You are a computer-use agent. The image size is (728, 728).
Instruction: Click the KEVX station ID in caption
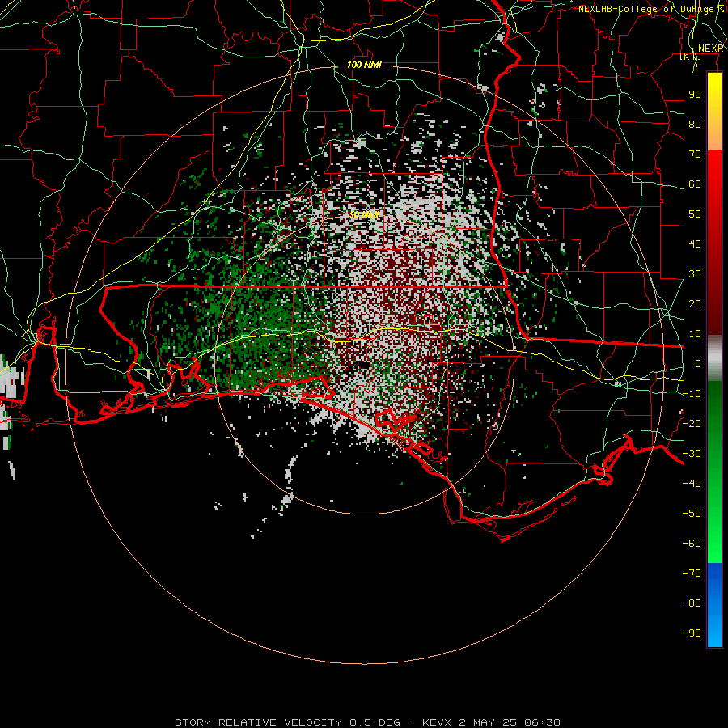coord(437,722)
